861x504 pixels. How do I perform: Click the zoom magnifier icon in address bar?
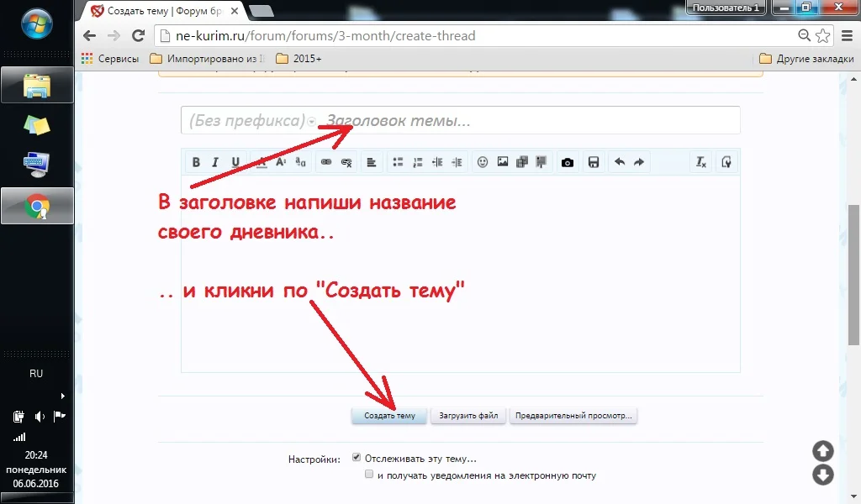pos(804,35)
